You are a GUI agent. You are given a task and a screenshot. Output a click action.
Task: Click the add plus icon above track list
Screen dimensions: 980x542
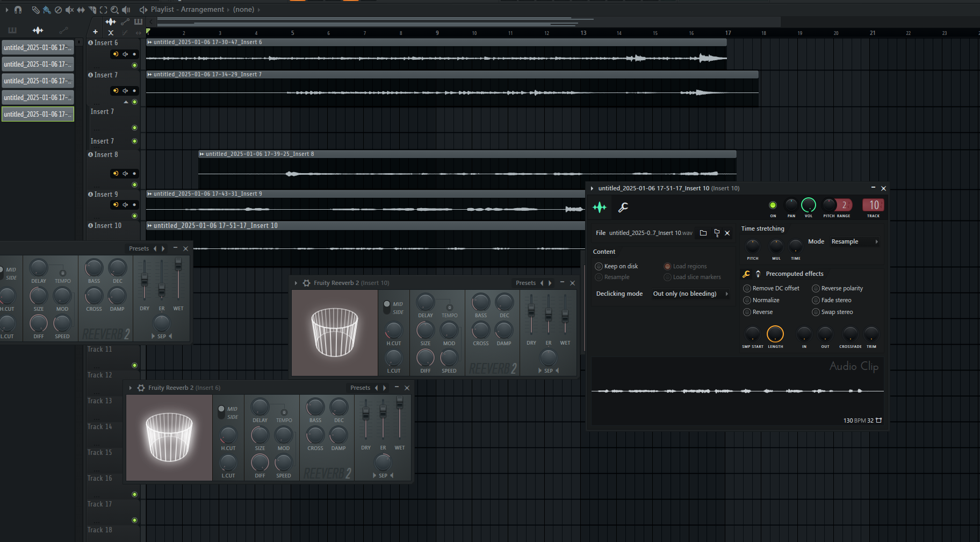click(95, 32)
